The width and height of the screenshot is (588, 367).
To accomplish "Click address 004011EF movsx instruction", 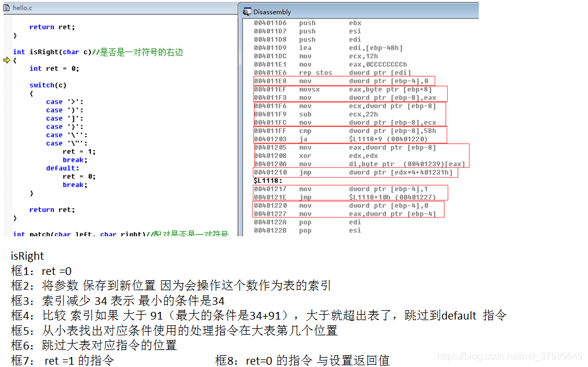I will pyautogui.click(x=343, y=89).
